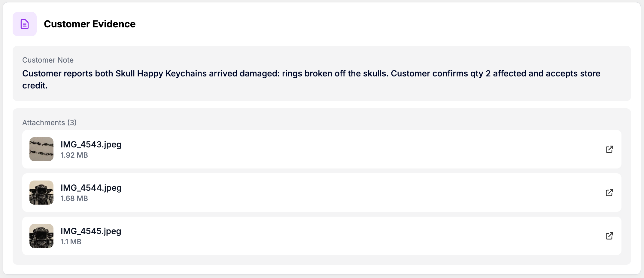Click the Customer Evidence heading

90,24
